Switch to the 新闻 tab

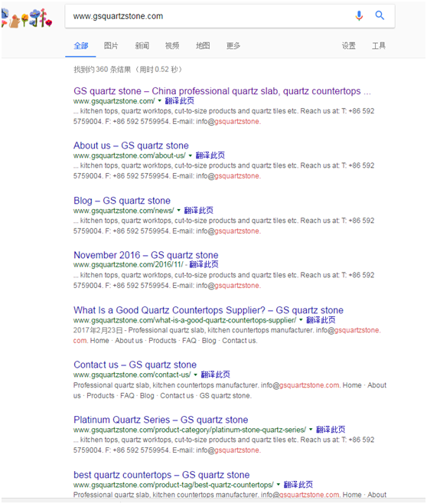(x=142, y=46)
